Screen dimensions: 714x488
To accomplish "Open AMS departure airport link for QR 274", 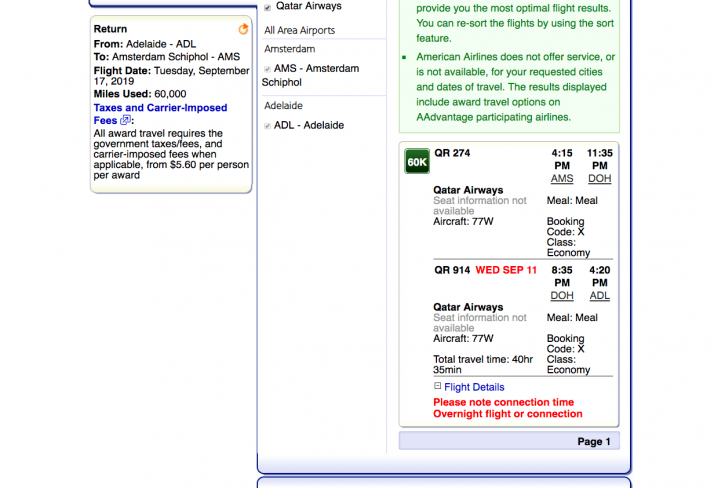I will 562,178.
